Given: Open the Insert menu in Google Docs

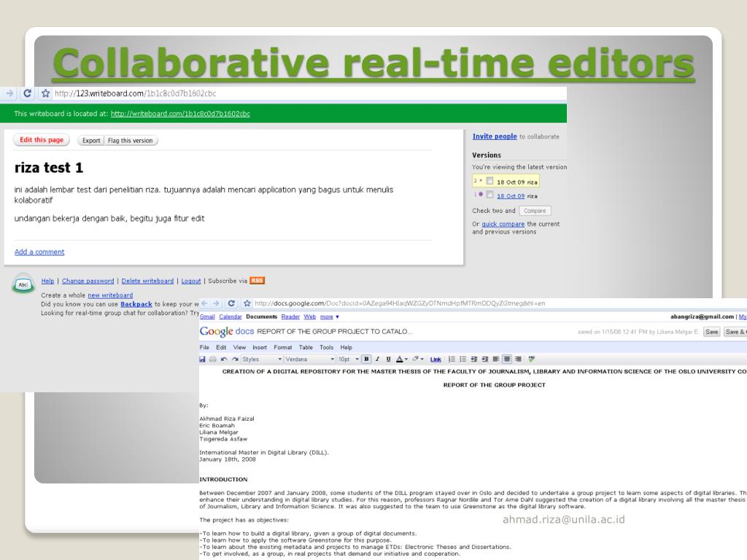Looking at the screenshot, I should [260, 347].
